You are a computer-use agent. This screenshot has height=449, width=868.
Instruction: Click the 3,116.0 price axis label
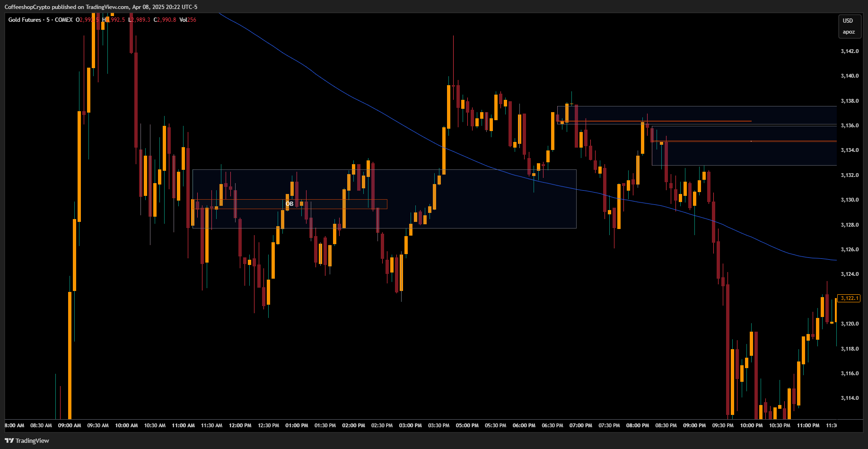850,373
